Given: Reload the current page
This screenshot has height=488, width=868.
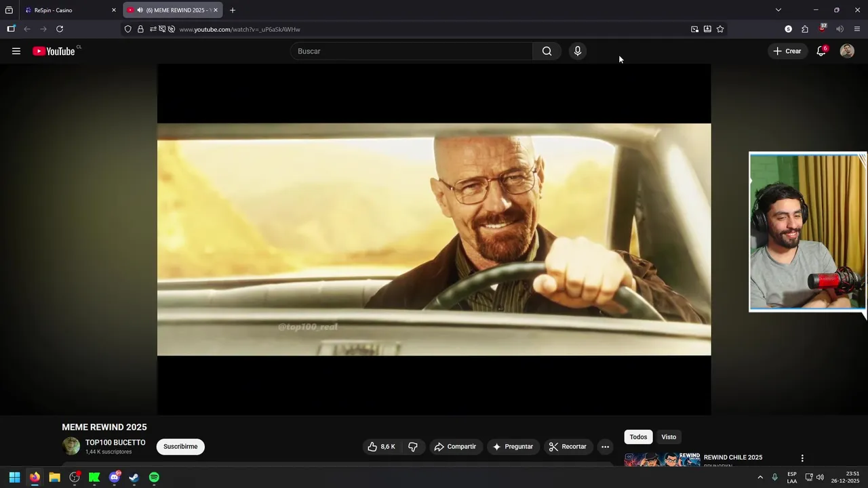Looking at the screenshot, I should coord(60,29).
